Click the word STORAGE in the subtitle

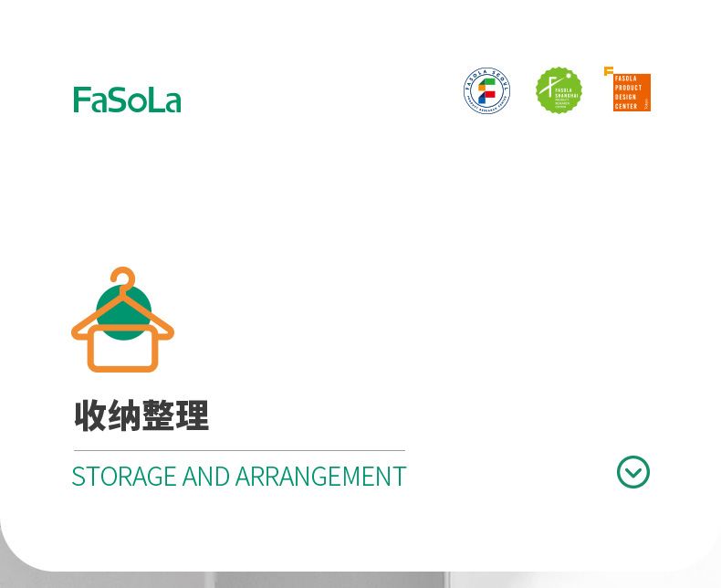124,477
